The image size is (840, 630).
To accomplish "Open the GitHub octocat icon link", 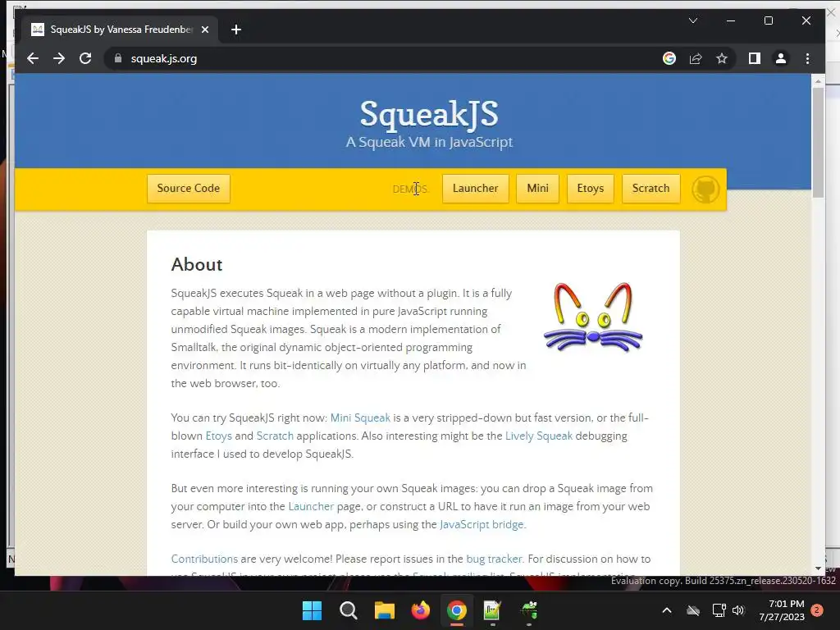I will 705,189.
